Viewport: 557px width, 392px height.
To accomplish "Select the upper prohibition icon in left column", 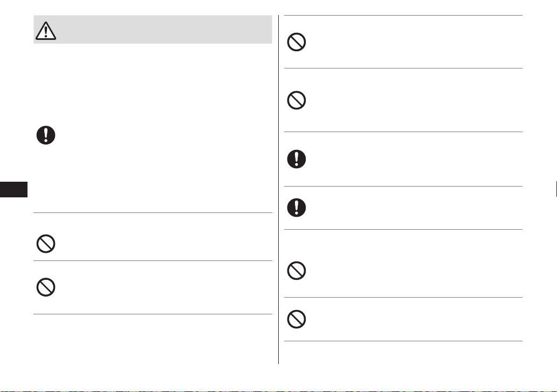I will (x=46, y=244).
